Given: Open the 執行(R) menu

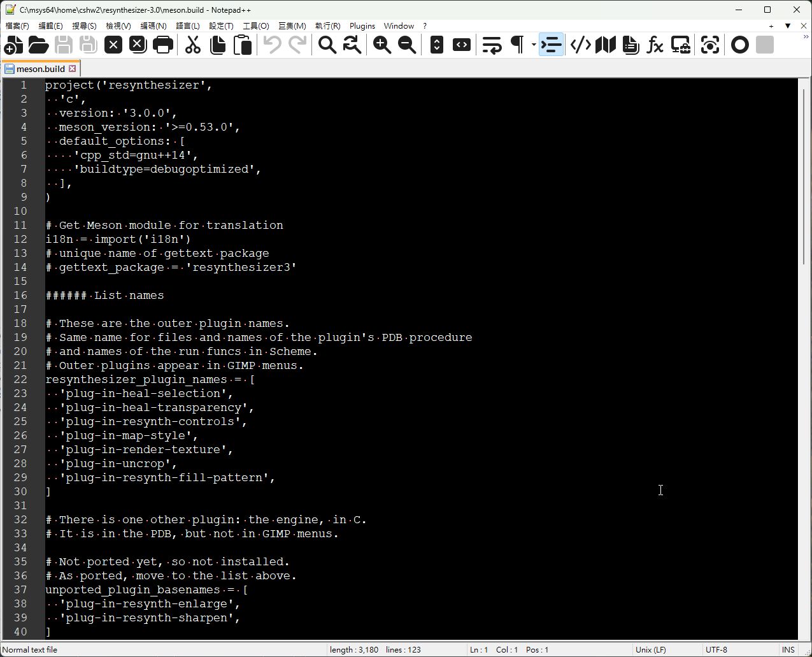Looking at the screenshot, I should pyautogui.click(x=328, y=25).
